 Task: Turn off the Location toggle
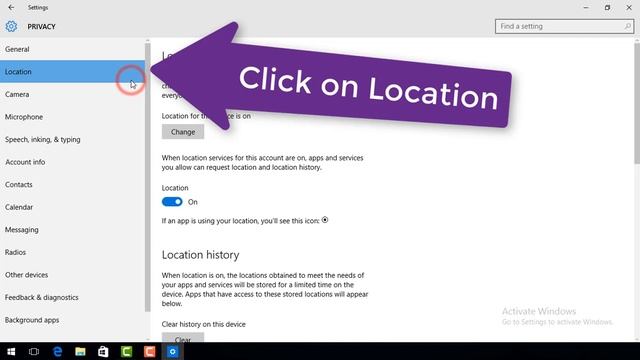coord(172,202)
